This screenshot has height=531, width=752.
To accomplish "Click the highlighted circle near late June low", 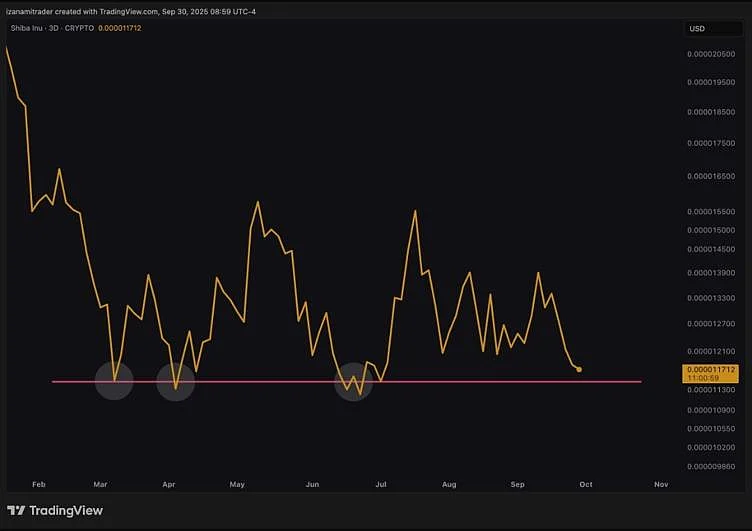I will click(354, 382).
